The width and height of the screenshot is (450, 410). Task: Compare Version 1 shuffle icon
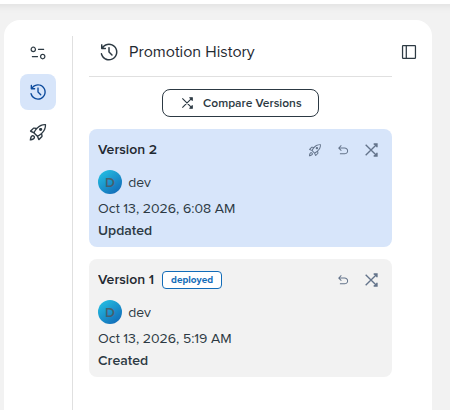pyautogui.click(x=371, y=280)
